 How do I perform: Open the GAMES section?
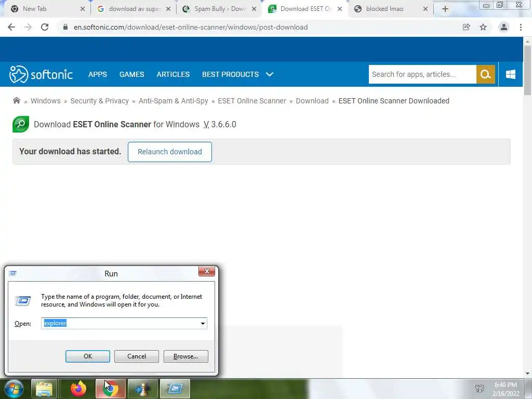pos(131,74)
